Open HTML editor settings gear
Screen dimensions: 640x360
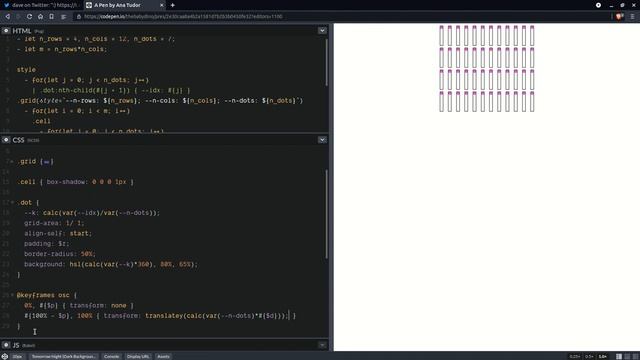(x=6, y=31)
